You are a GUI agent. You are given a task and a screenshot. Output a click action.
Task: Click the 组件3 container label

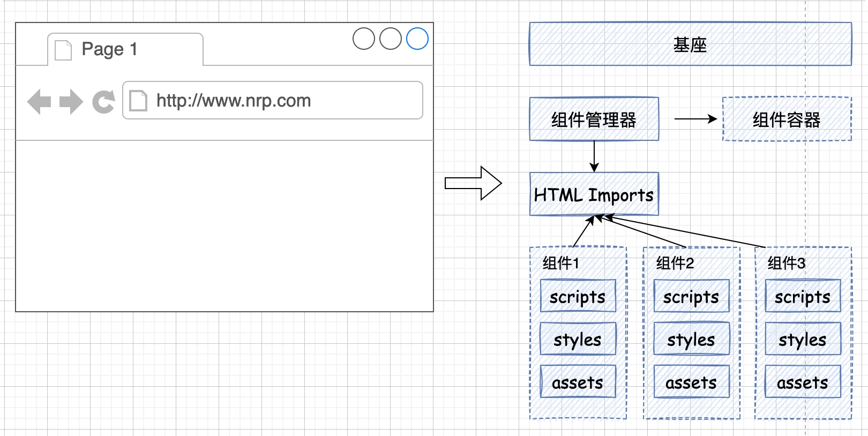[x=786, y=263]
